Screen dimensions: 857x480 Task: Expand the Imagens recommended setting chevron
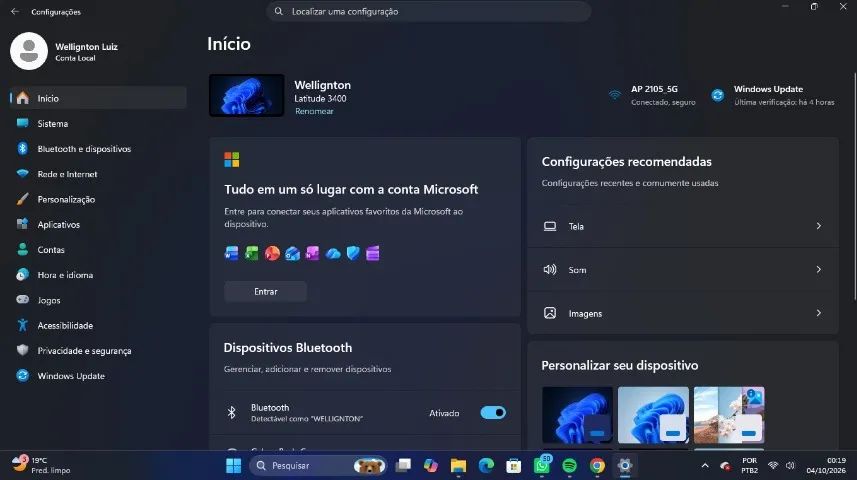818,313
